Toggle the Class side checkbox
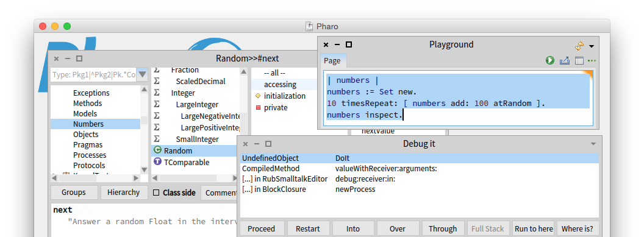This screenshot has width=644, height=237. pyautogui.click(x=156, y=193)
